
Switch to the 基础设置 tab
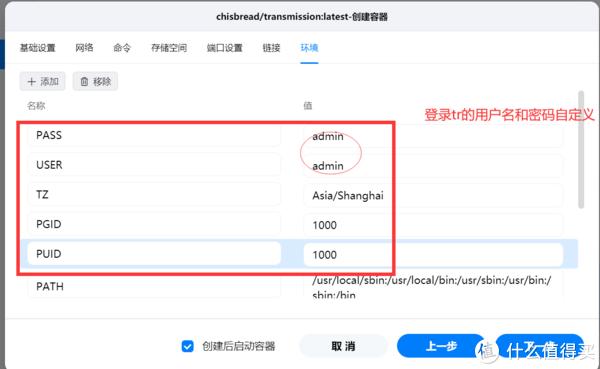click(38, 48)
